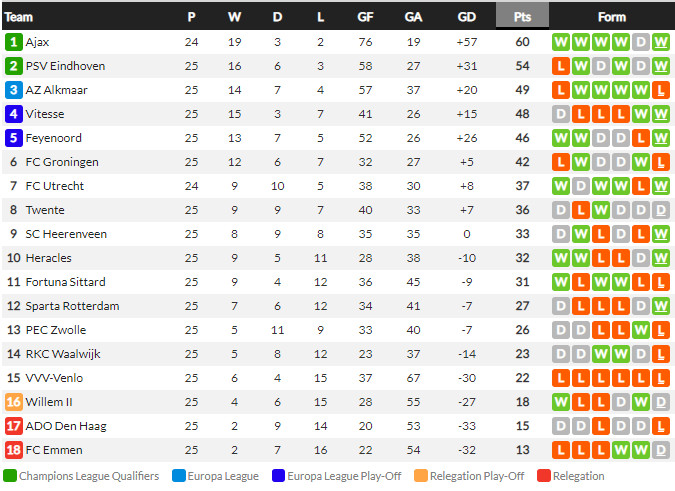Click Ajax's most recent form result
675x491 pixels.
[x=660, y=42]
